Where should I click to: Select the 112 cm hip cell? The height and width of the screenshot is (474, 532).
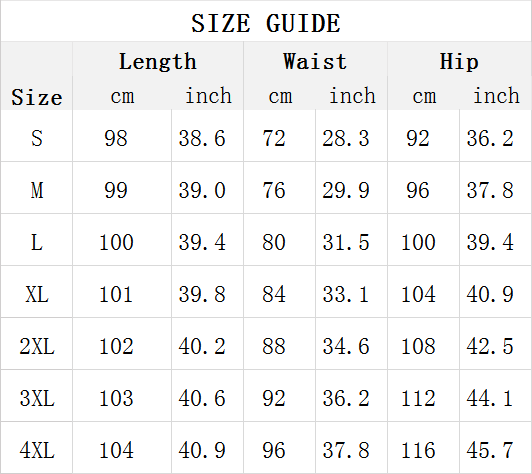[x=418, y=398]
